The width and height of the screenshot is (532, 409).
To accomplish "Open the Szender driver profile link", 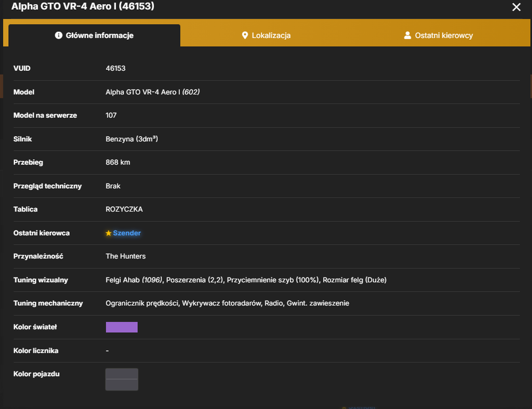I will pyautogui.click(x=127, y=233).
